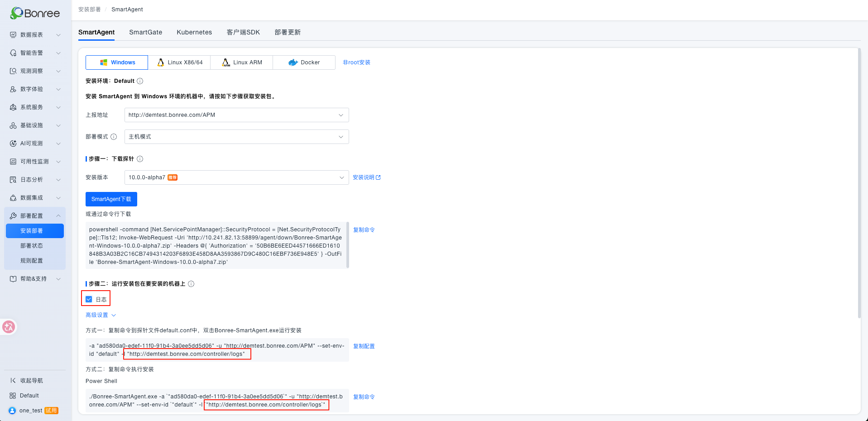868x421 pixels.
Task: Click the 可用性监测 icon
Action: [x=13, y=162]
